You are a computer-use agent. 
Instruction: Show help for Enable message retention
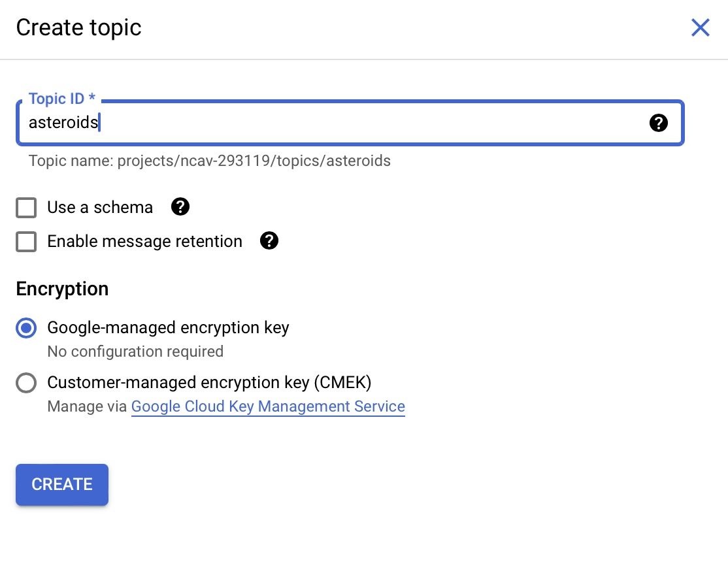pos(269,240)
